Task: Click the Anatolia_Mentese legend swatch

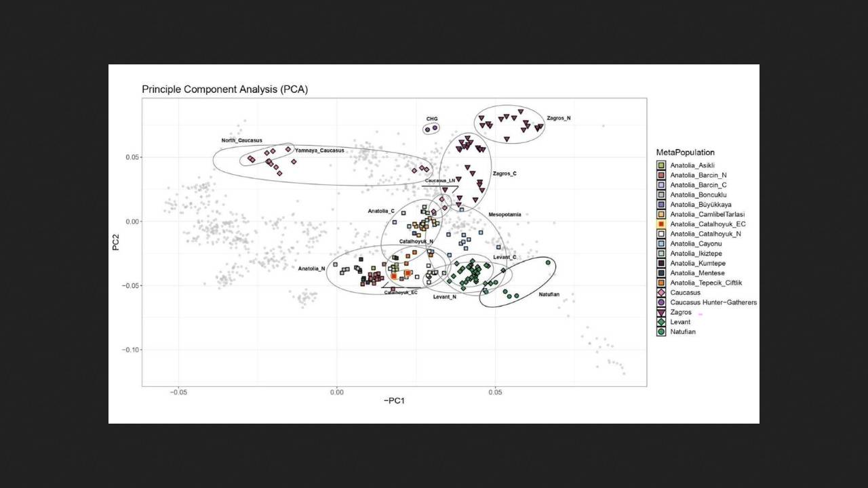Action: point(661,273)
